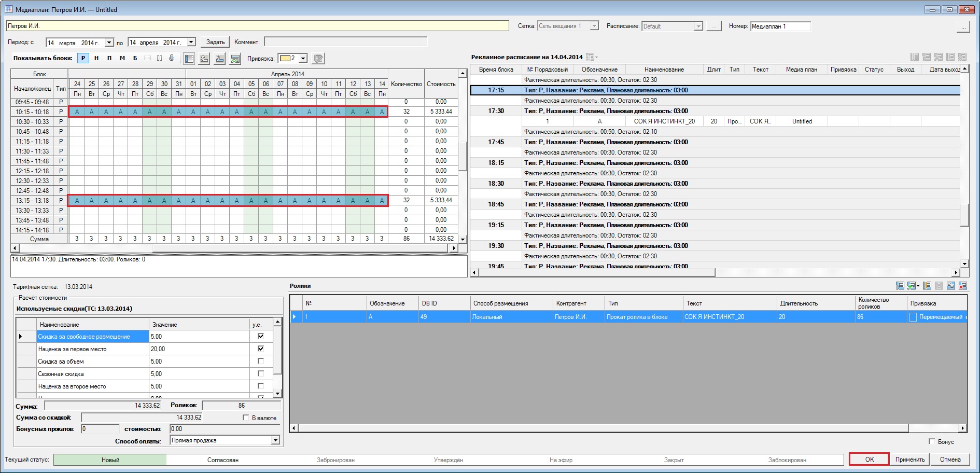Click the delete spot red-X icon
This screenshot has height=473, width=980.
pos(963,286)
